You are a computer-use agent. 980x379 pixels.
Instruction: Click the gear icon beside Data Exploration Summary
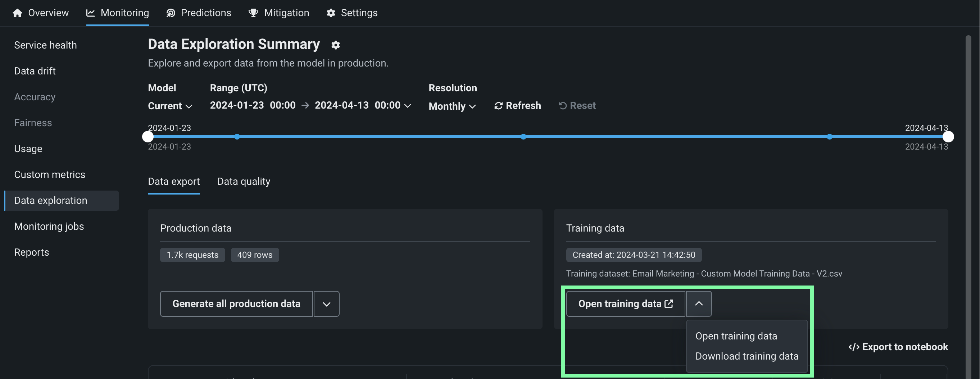pos(335,45)
